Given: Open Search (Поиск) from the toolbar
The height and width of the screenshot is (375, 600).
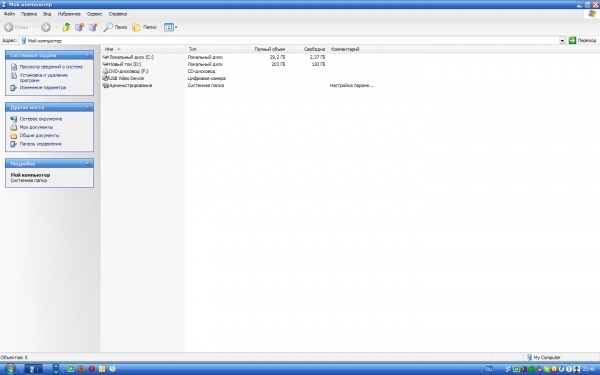Looking at the screenshot, I should click(x=115, y=27).
